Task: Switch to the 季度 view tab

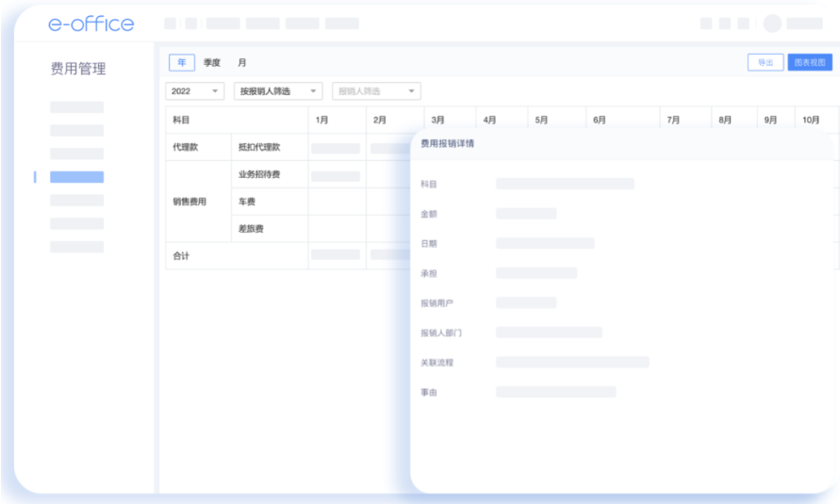Action: pos(212,62)
